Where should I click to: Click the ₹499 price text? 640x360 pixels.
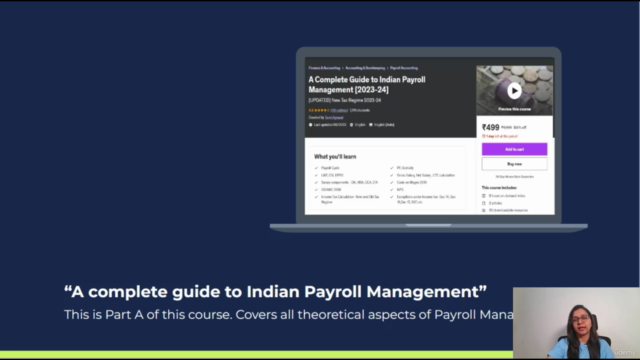[x=490, y=127]
